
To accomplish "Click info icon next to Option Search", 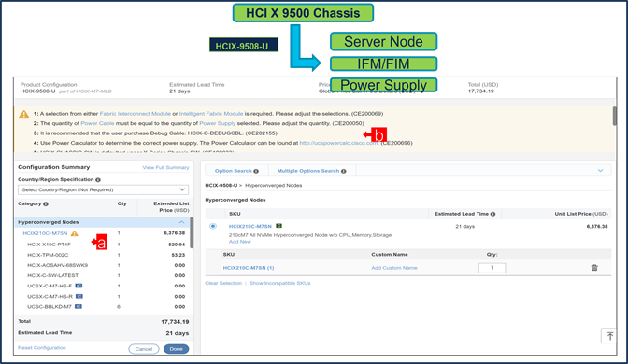I will tap(256, 171).
